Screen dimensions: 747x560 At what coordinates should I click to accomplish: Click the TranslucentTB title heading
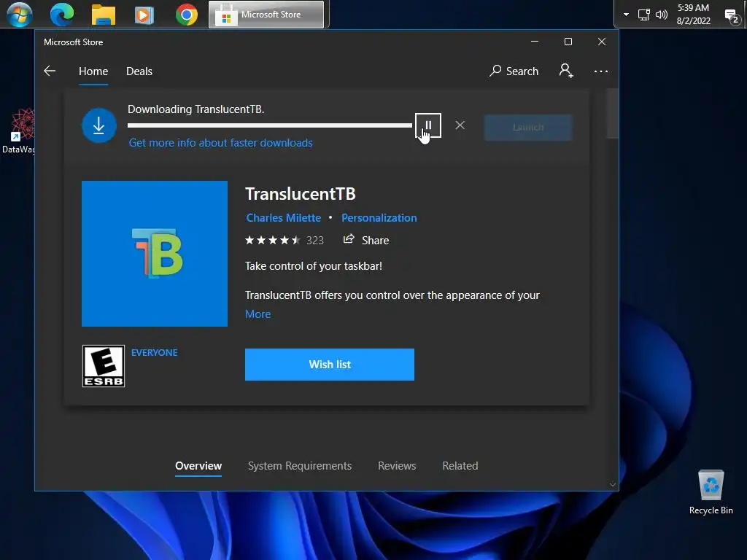(x=300, y=194)
